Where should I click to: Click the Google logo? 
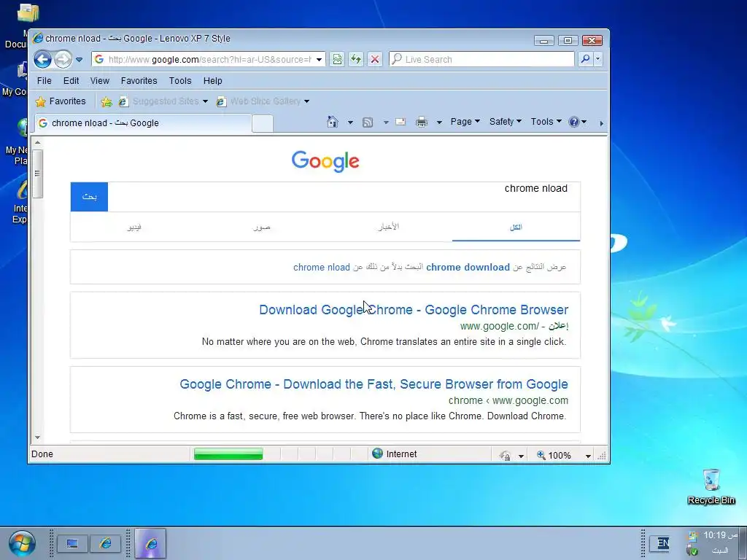point(325,161)
